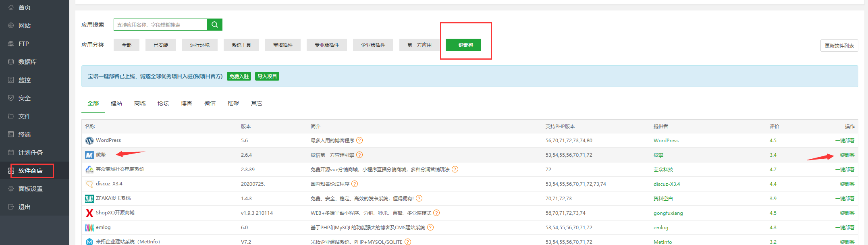Click the help icon in discuz description
The height and width of the screenshot is (245, 868).
point(355,184)
